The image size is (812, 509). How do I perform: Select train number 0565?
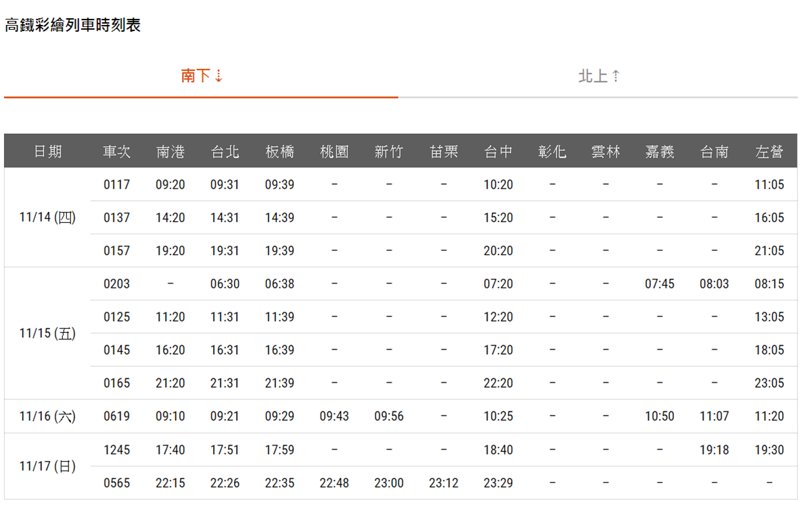pos(116,483)
